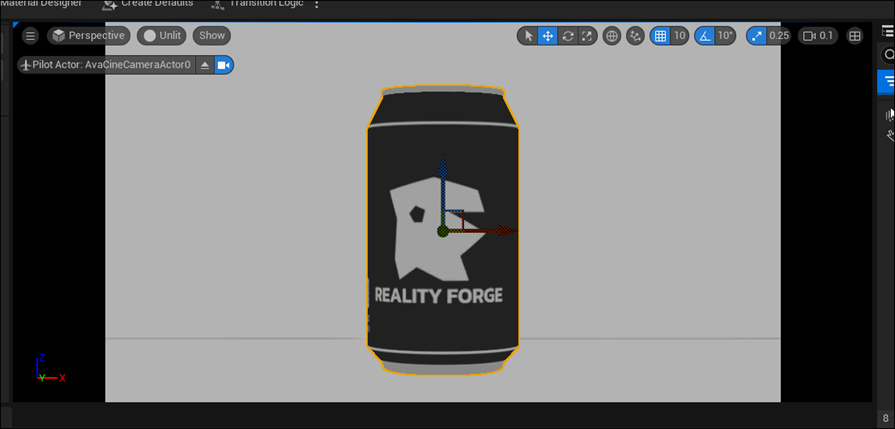Click the Transition Logic toolbar button
895x429 pixels.
257,4
